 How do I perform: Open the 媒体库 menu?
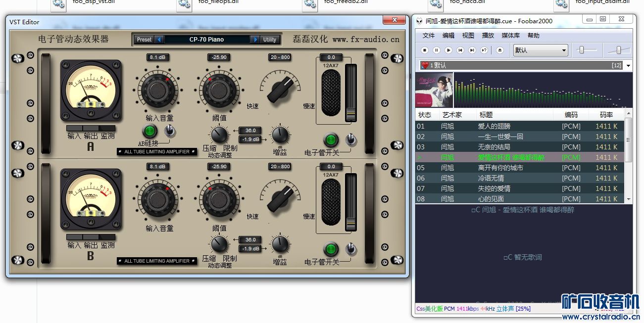(x=511, y=36)
